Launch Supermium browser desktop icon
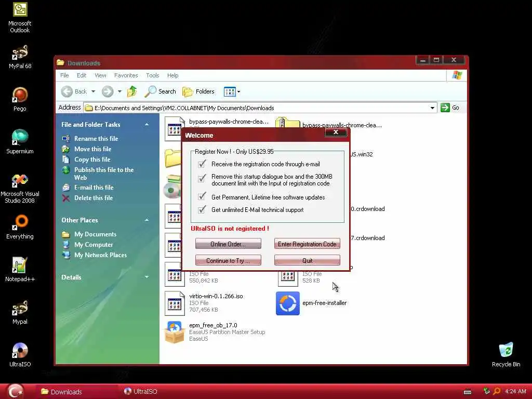The width and height of the screenshot is (532, 399). click(x=20, y=142)
